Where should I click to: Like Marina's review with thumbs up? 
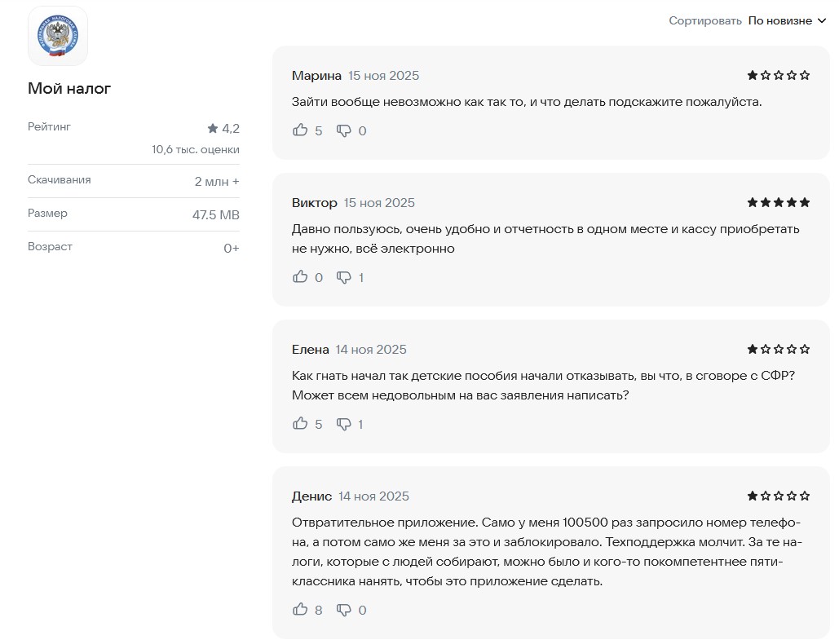click(301, 130)
